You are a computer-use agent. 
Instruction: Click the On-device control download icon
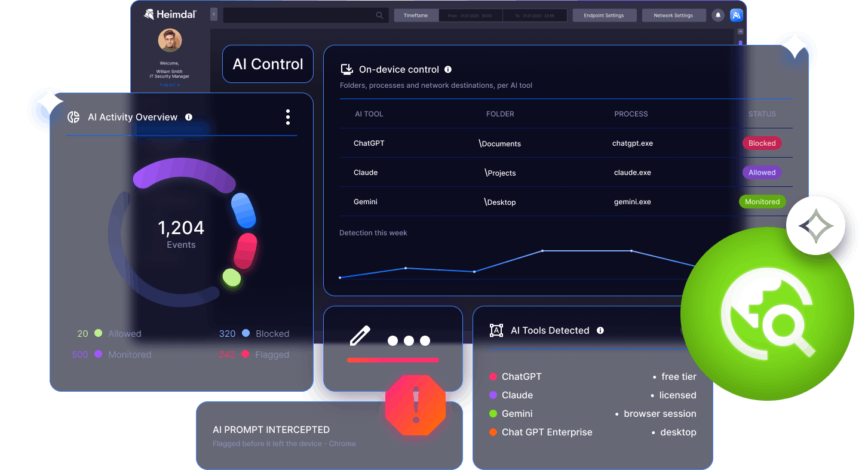(346, 69)
